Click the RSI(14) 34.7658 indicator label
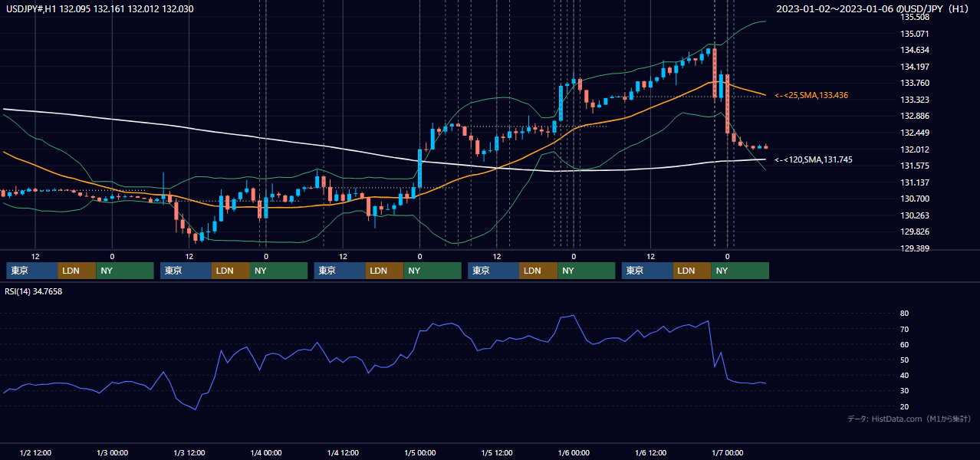 34,291
